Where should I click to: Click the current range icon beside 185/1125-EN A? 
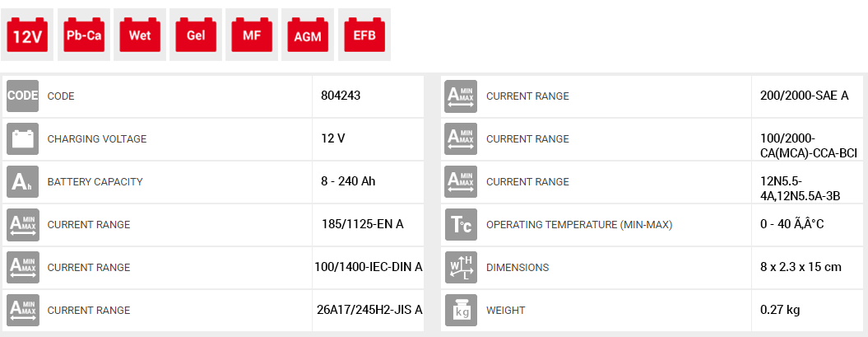(x=23, y=224)
